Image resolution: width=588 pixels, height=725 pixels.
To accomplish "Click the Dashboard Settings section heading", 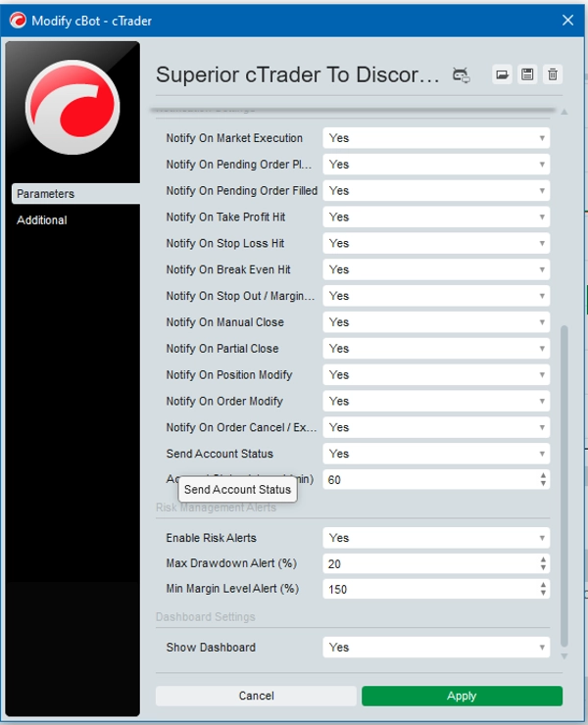I will 206,617.
